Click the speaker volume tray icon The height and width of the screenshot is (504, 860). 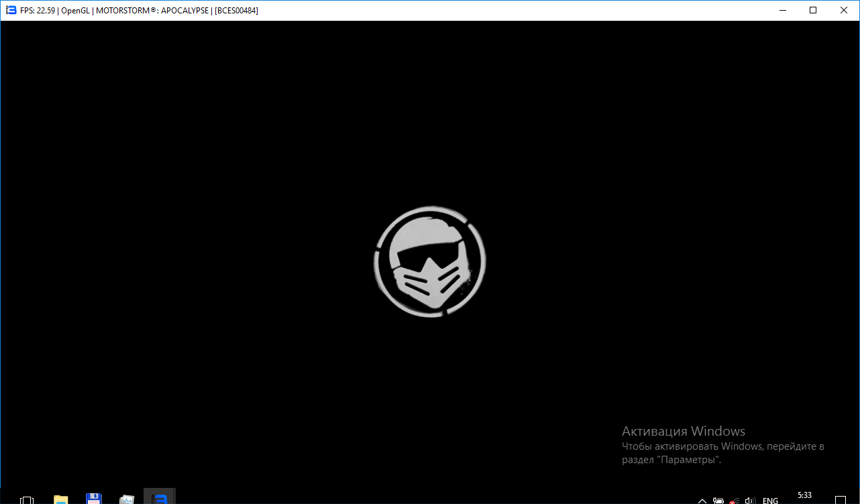(x=751, y=500)
